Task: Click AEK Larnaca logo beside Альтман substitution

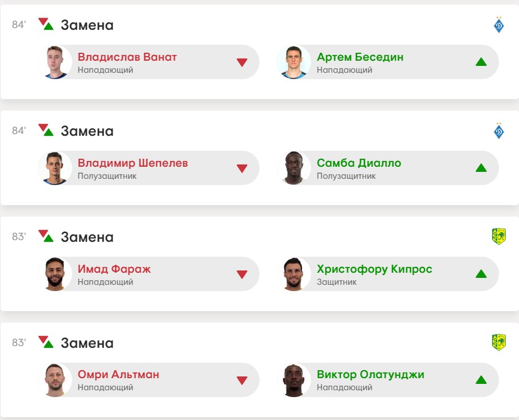Action: 498,343
